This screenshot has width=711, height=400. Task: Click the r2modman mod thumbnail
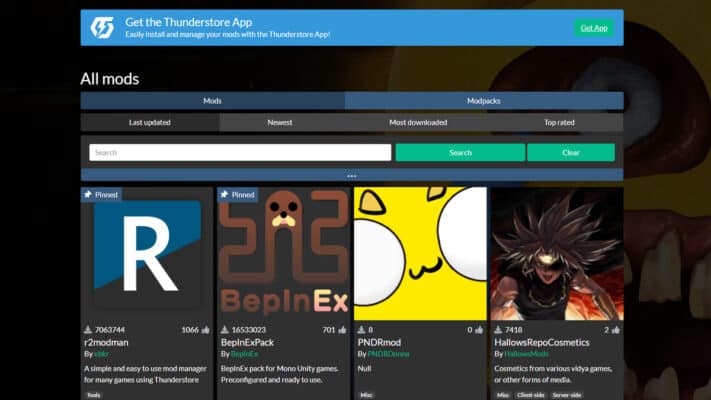click(x=147, y=253)
